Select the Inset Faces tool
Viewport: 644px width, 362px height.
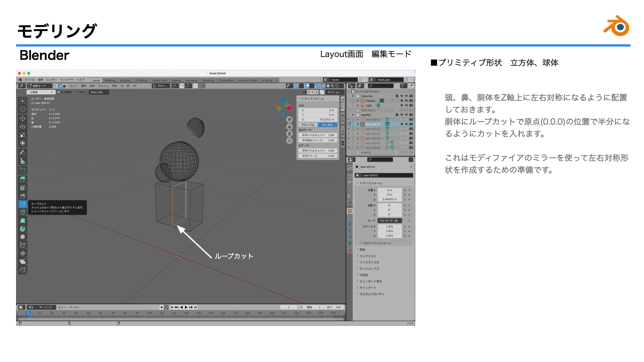tap(22, 188)
